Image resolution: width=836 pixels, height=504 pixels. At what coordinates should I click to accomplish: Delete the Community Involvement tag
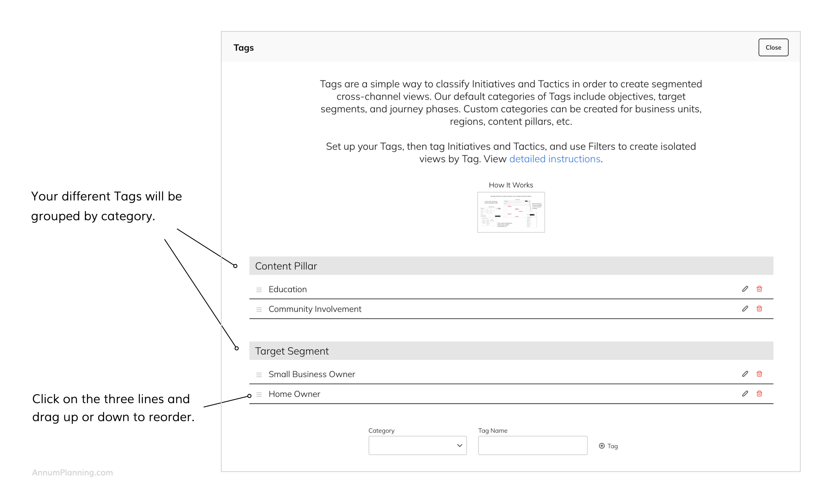[759, 309]
